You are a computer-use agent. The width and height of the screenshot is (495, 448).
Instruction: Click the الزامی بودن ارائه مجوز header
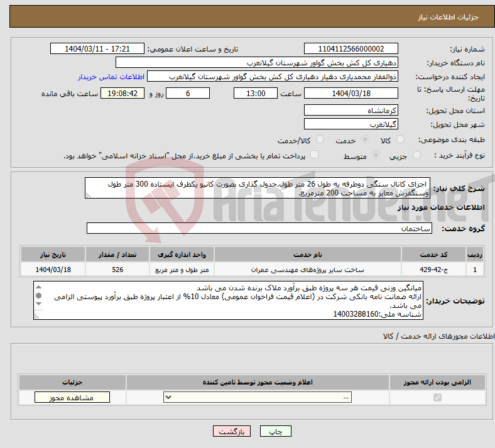click(x=437, y=382)
